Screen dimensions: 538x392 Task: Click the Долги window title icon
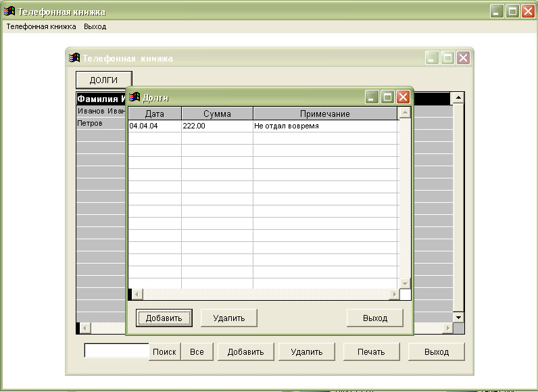tap(134, 97)
